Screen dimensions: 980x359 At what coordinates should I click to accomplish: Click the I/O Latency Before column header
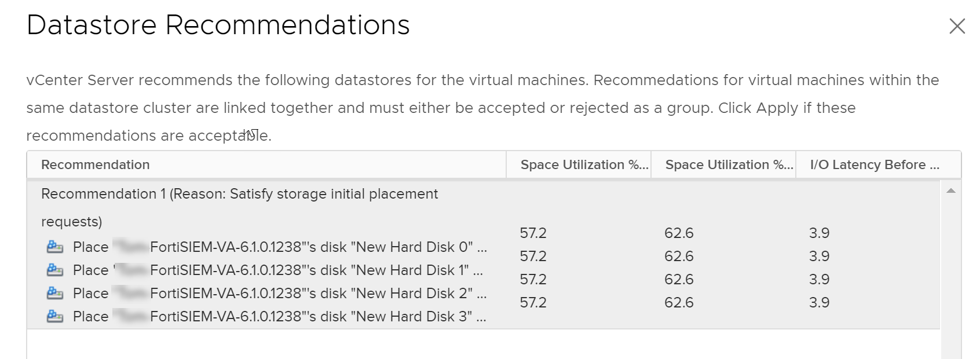875,165
